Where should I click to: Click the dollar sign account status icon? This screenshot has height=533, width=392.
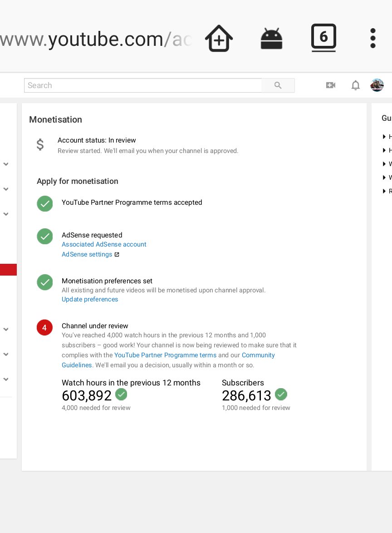[40, 144]
